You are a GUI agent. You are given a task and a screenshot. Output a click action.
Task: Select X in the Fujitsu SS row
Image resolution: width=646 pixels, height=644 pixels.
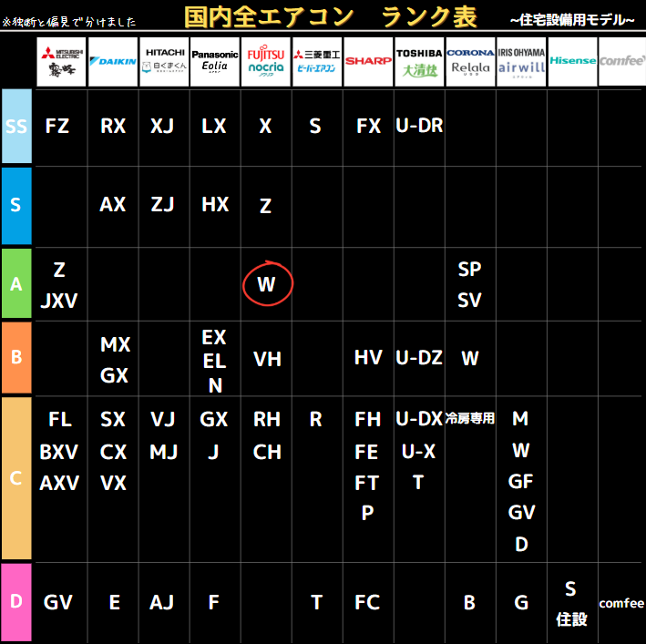[265, 126]
